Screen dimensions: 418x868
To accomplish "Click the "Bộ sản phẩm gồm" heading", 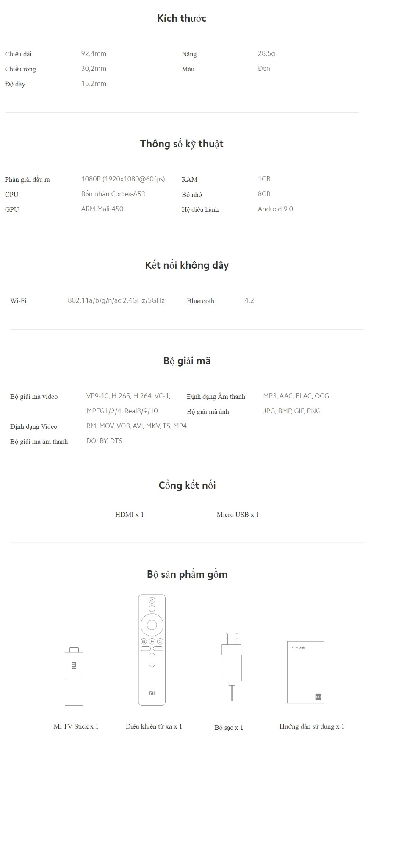I will coord(187,574).
